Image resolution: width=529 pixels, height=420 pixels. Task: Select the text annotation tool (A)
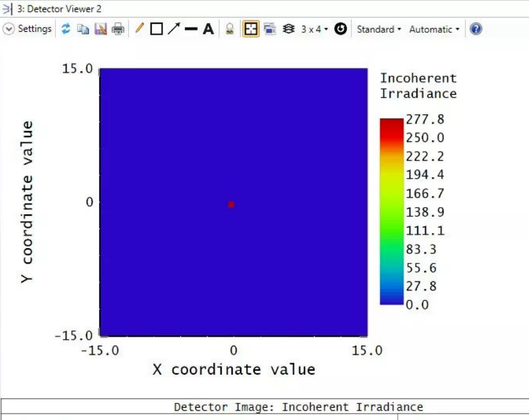click(x=208, y=29)
